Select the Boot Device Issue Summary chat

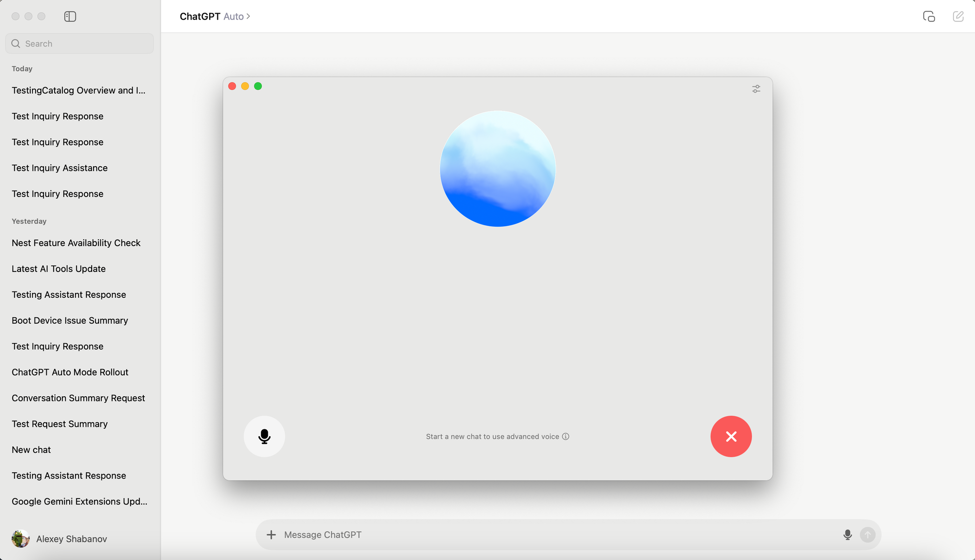[70, 321]
